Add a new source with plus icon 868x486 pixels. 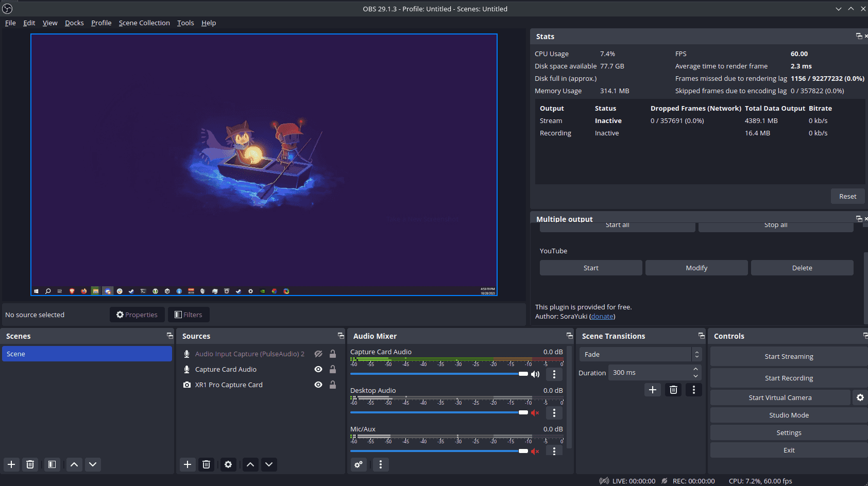tap(188, 464)
